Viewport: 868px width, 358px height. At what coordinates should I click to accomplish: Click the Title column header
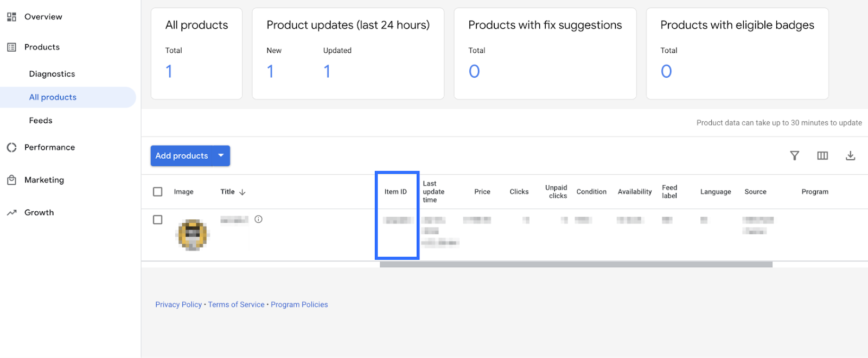pos(227,192)
